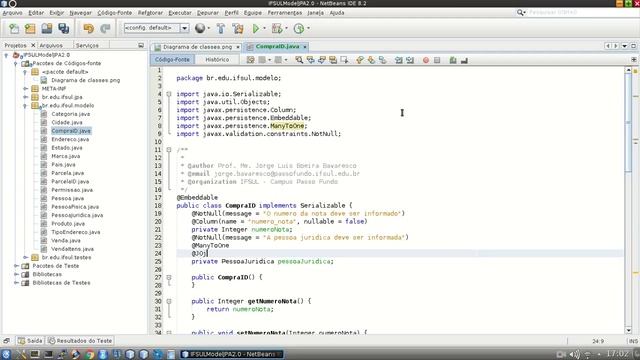Click the editor Find Selection magnifier icon

click(x=299, y=60)
